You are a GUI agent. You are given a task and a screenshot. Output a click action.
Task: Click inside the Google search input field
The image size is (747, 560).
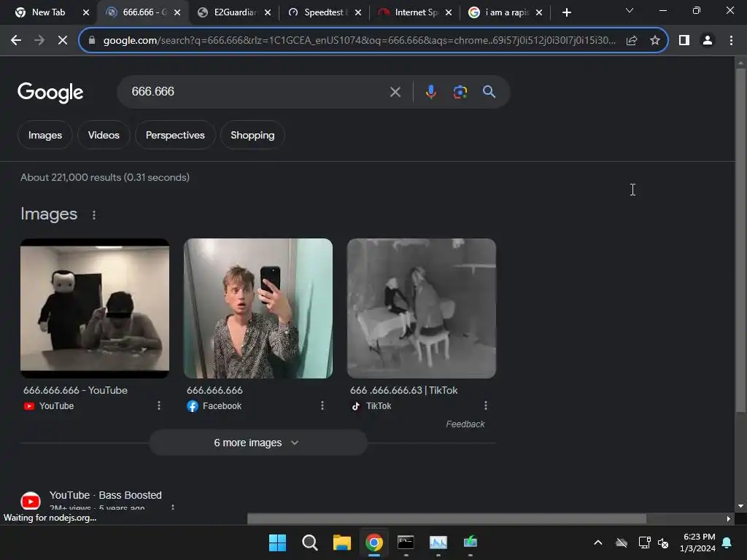pyautogui.click(x=258, y=92)
